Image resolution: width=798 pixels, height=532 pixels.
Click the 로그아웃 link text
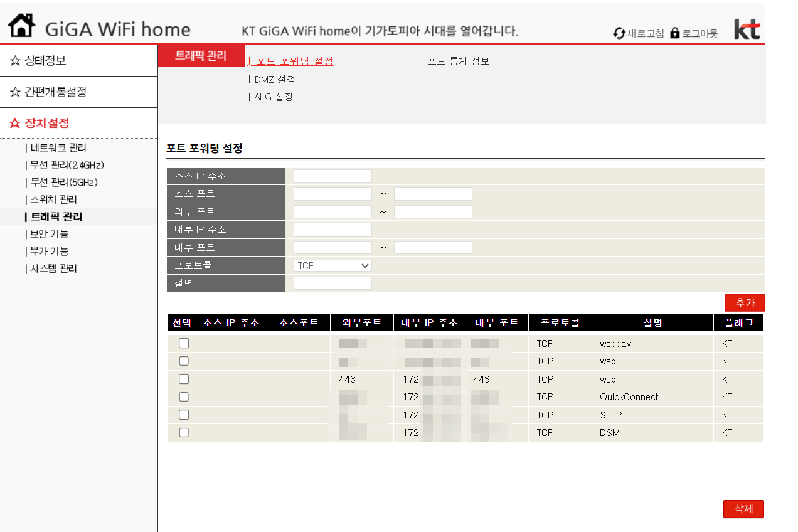coord(700,34)
